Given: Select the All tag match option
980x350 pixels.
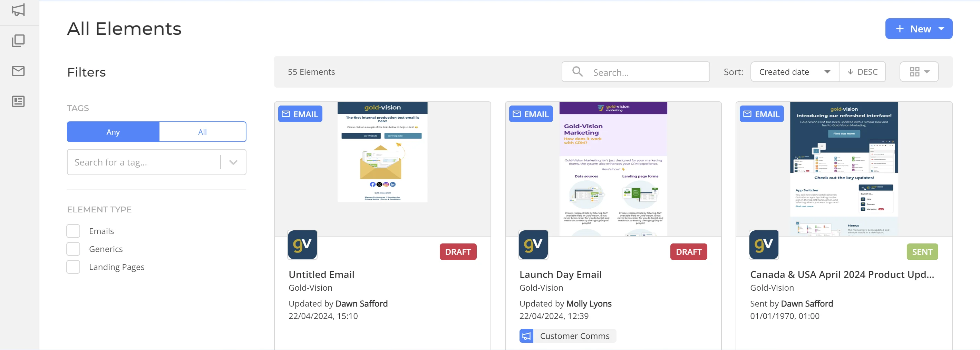Looking at the screenshot, I should coord(202,132).
